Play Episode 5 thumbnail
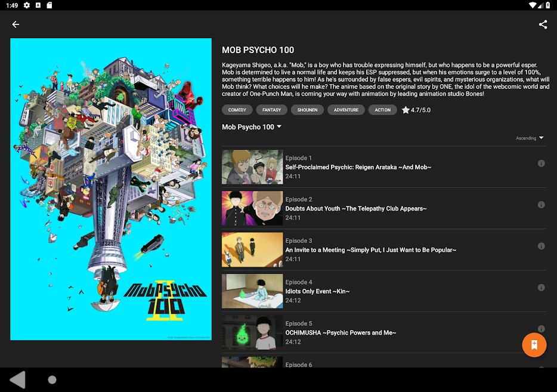The image size is (557, 392). 252,332
